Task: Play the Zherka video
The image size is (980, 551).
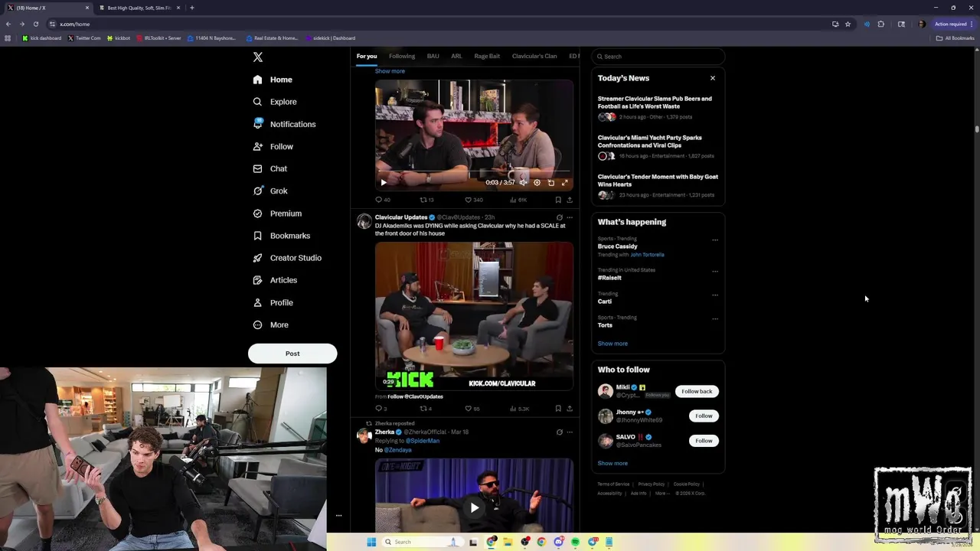Action: [475, 507]
